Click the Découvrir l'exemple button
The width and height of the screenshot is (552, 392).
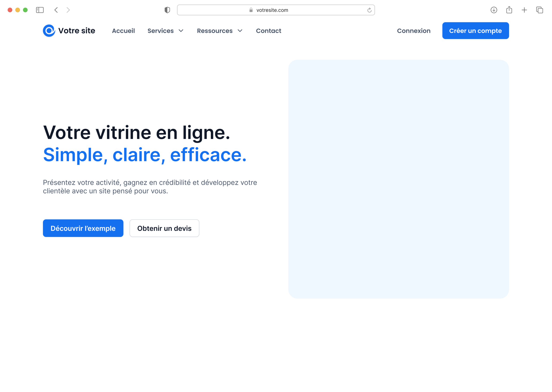[83, 228]
